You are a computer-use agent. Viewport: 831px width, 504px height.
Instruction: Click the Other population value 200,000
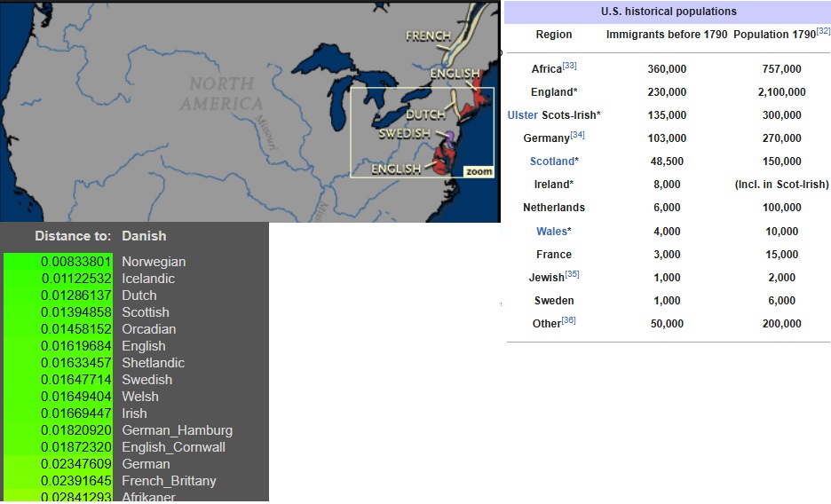click(x=781, y=324)
